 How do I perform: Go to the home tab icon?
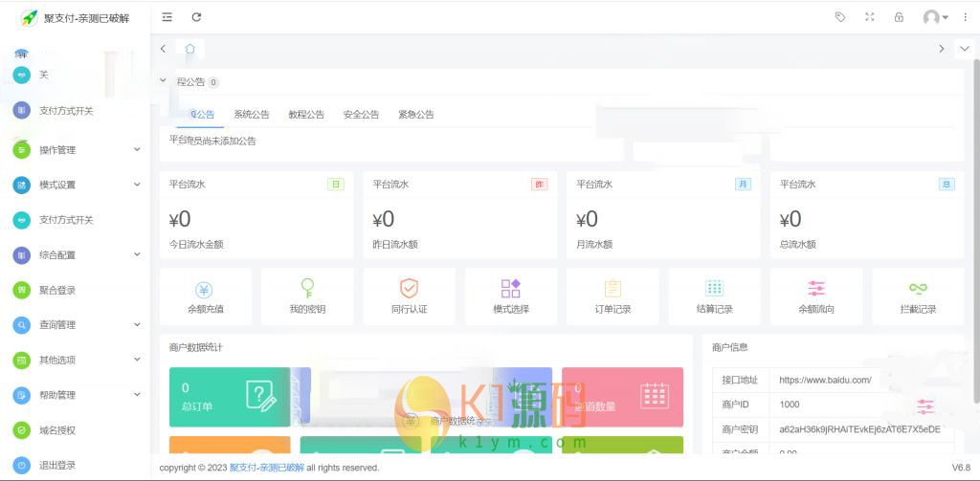(189, 49)
